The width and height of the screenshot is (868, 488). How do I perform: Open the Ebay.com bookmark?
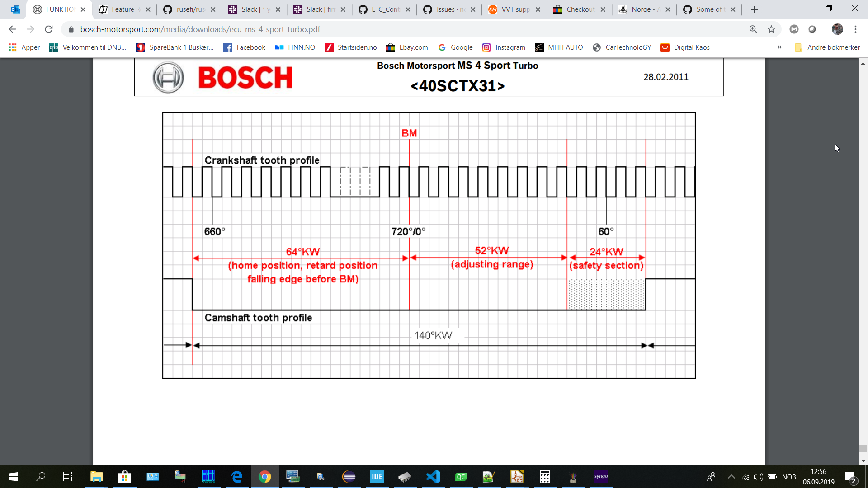click(x=407, y=47)
